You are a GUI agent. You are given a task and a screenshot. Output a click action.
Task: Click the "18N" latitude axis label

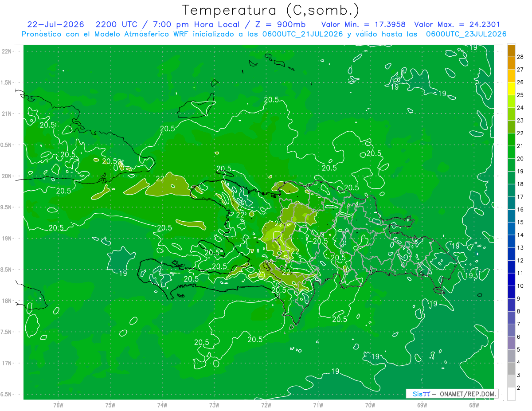(7, 301)
